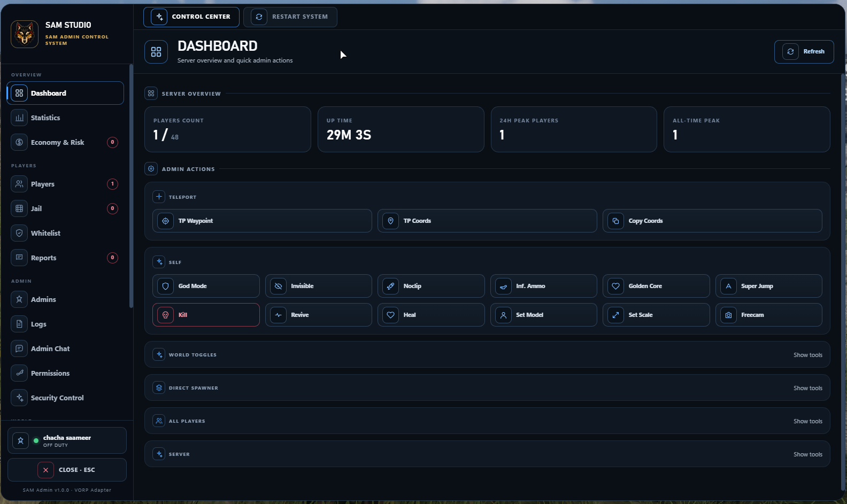Screen dimensions: 847x504
Task: Expand Server section with Show tools
Action: tap(808, 454)
